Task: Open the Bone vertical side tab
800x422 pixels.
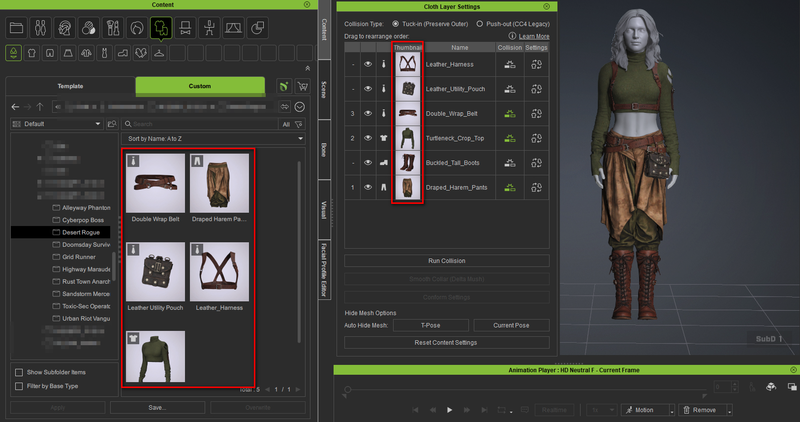Action: click(323, 150)
